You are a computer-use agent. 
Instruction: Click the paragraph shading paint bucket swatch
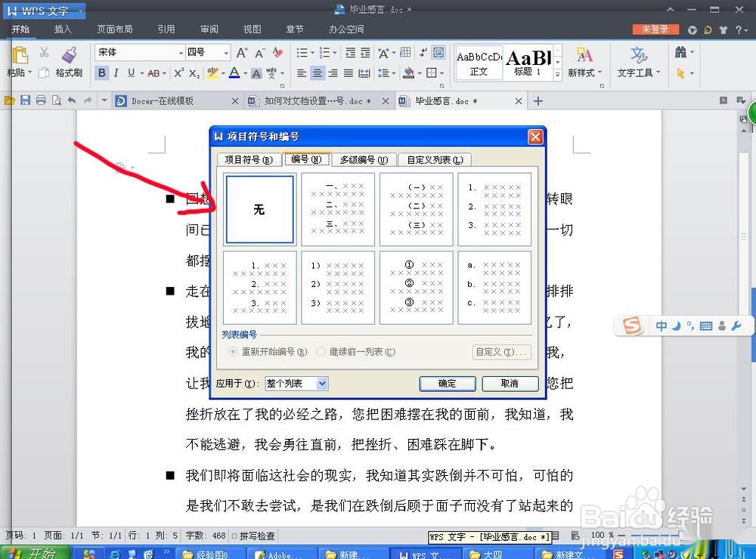coord(409,73)
